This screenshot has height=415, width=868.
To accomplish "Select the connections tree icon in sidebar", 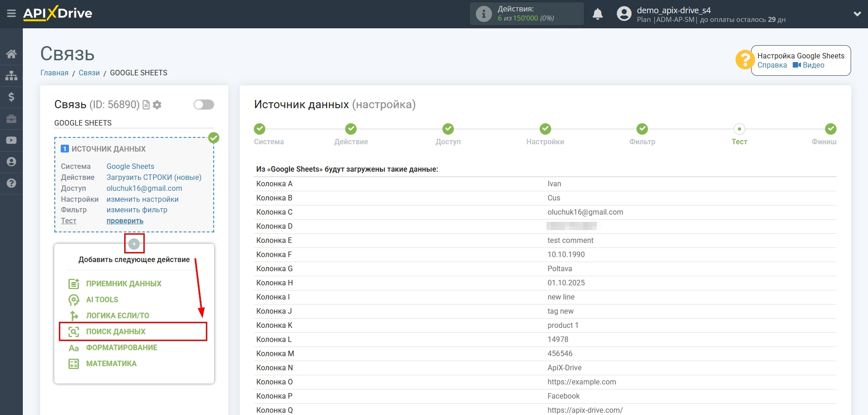I will coord(11,75).
